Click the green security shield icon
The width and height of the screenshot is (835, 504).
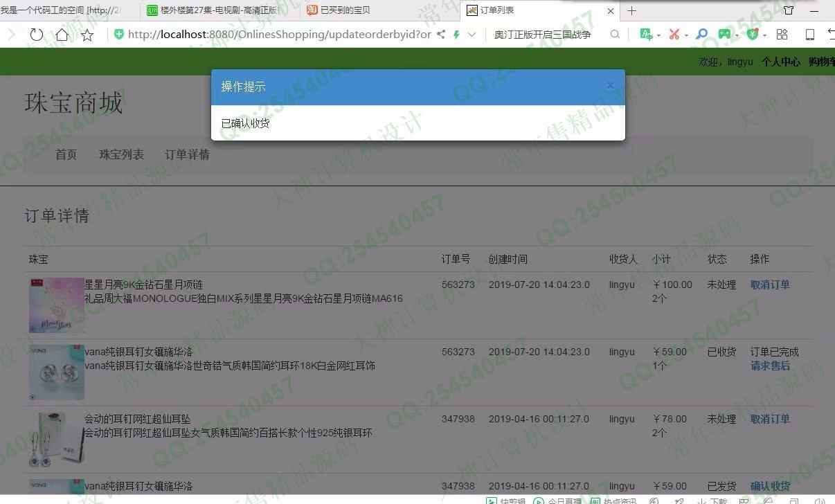point(119,34)
